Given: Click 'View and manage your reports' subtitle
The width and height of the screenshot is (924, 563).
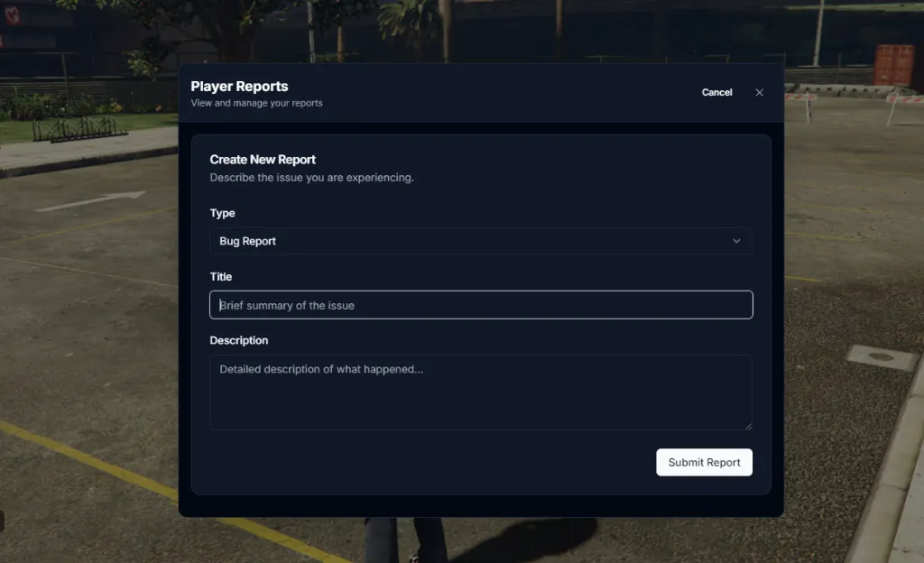Looking at the screenshot, I should tap(256, 102).
